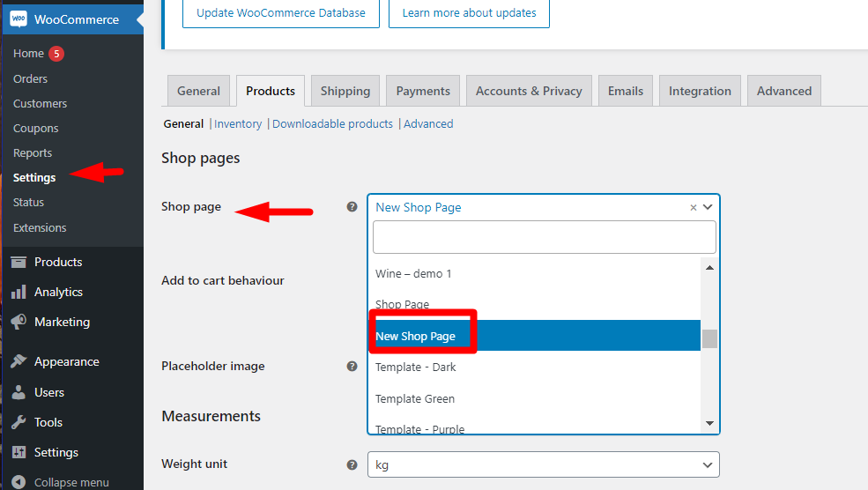Open the Inventory sub-section link
The image size is (868, 490).
pyautogui.click(x=238, y=124)
